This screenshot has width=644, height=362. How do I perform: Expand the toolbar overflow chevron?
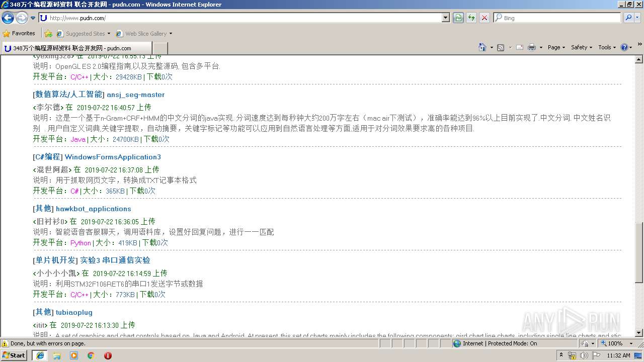[639, 45]
